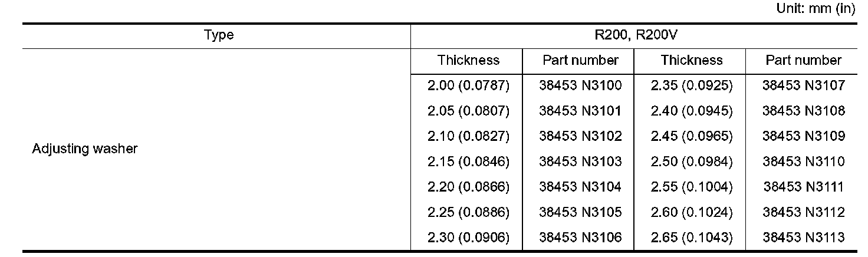Click thickness value 2.50 (0.0984)

[x=692, y=162]
